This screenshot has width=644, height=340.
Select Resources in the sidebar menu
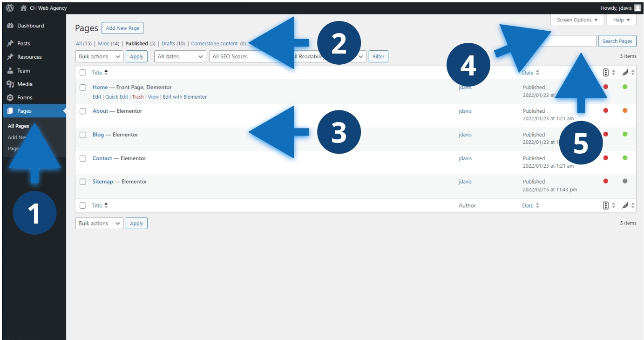[29, 57]
